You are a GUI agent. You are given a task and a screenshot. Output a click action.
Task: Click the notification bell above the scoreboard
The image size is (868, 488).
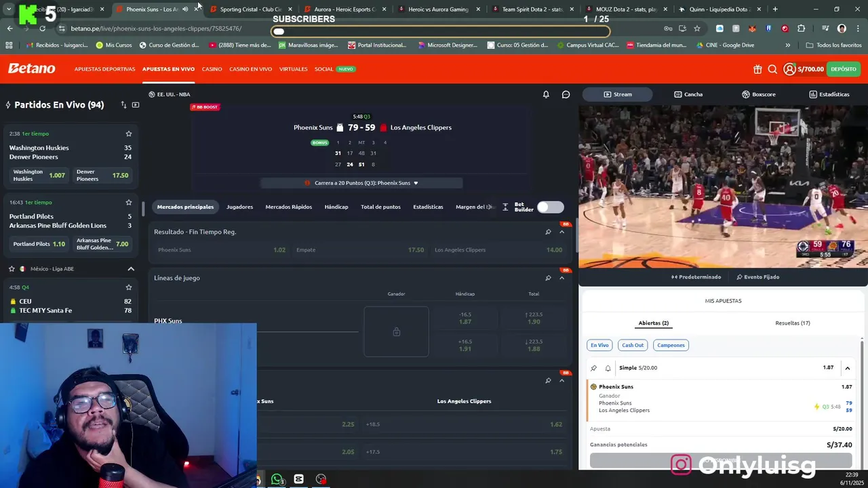tap(546, 94)
